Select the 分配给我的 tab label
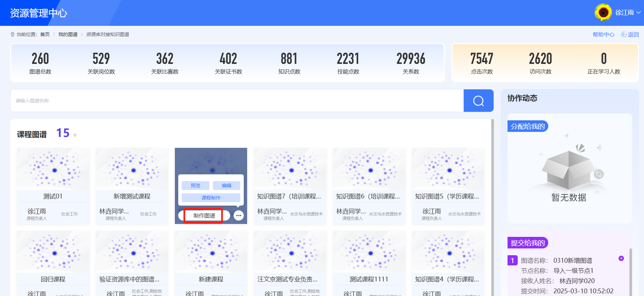This screenshot has height=296, width=644. 528,126
